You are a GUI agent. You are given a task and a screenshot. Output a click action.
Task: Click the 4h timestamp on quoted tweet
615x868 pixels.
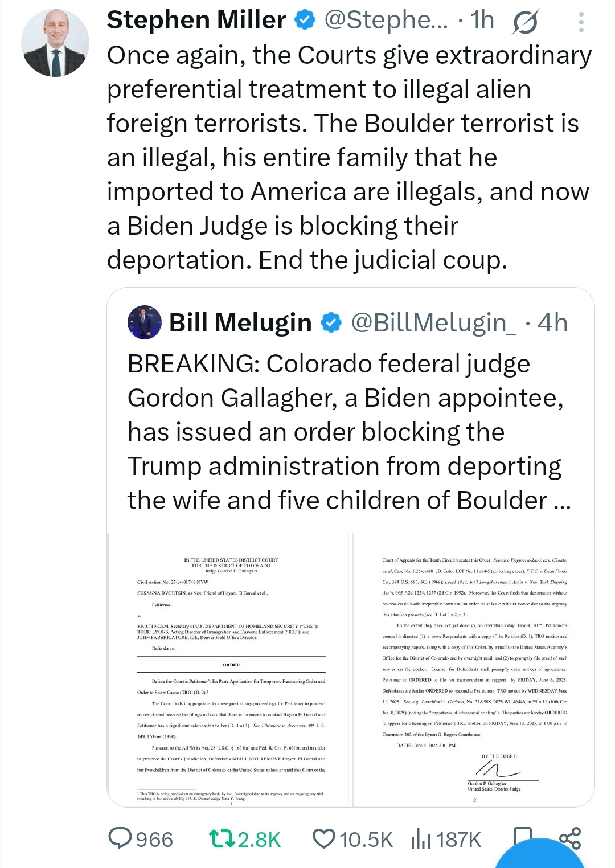(552, 323)
